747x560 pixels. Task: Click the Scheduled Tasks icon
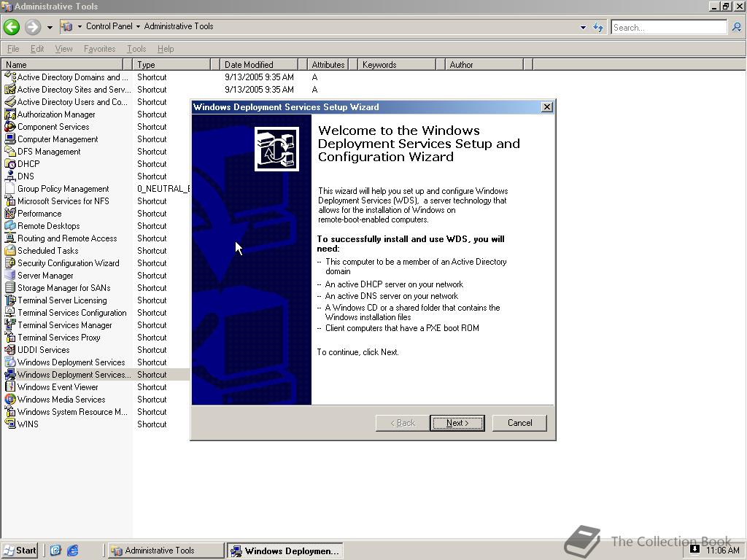point(10,250)
